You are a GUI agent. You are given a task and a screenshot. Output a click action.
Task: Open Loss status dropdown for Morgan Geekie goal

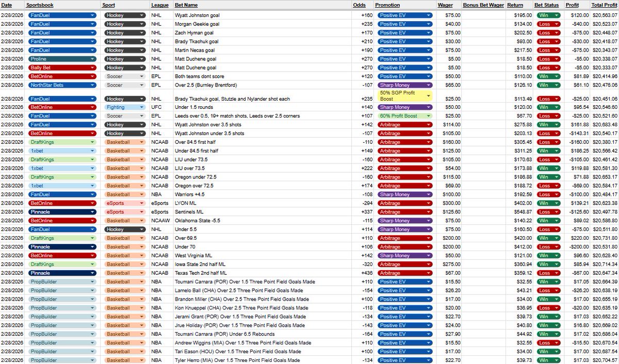pos(549,24)
